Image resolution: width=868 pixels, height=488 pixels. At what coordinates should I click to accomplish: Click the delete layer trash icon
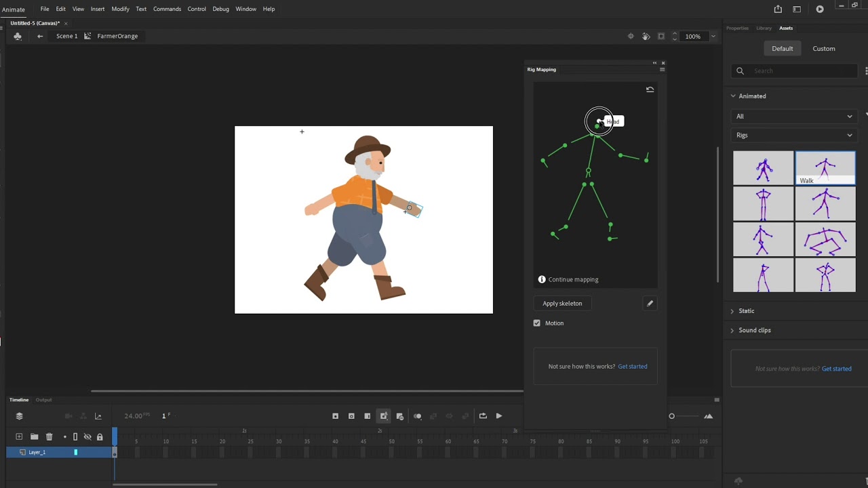pos(49,437)
